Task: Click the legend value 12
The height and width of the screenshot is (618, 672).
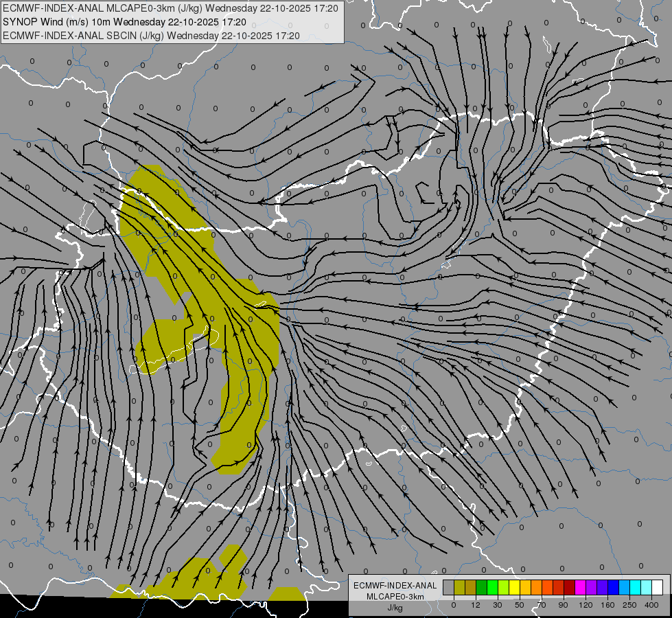Action: pyautogui.click(x=476, y=605)
